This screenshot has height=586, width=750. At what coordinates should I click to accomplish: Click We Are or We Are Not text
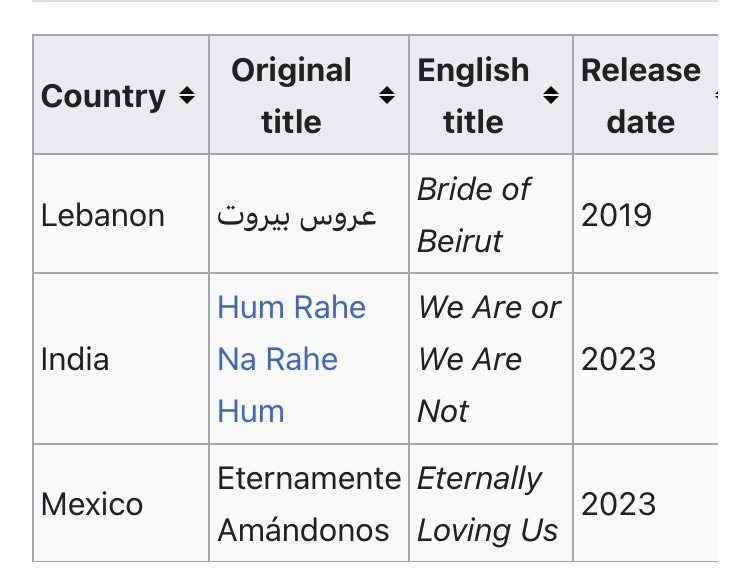tap(488, 359)
